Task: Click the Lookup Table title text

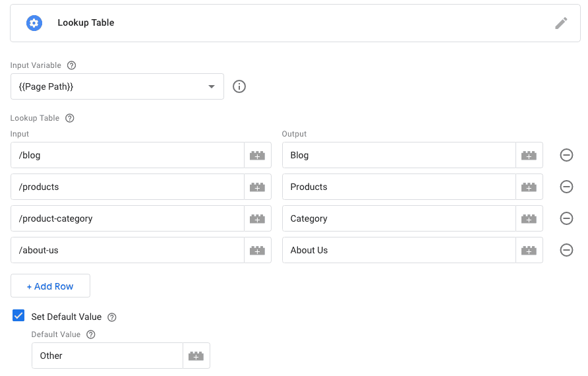Action: point(86,22)
